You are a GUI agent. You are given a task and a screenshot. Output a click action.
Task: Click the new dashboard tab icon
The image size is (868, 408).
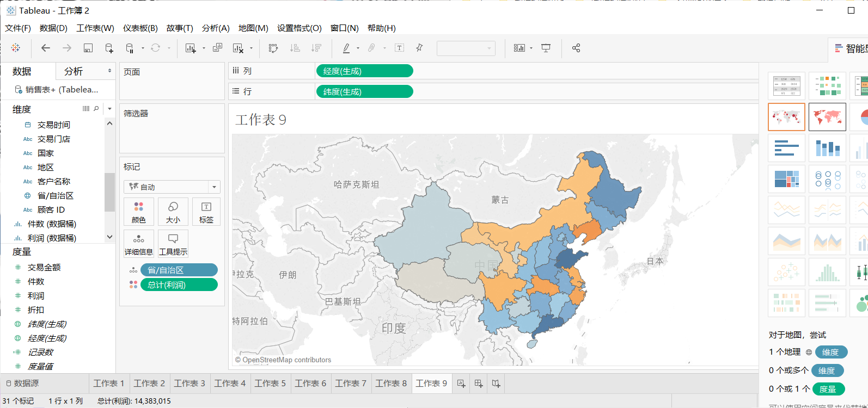479,384
